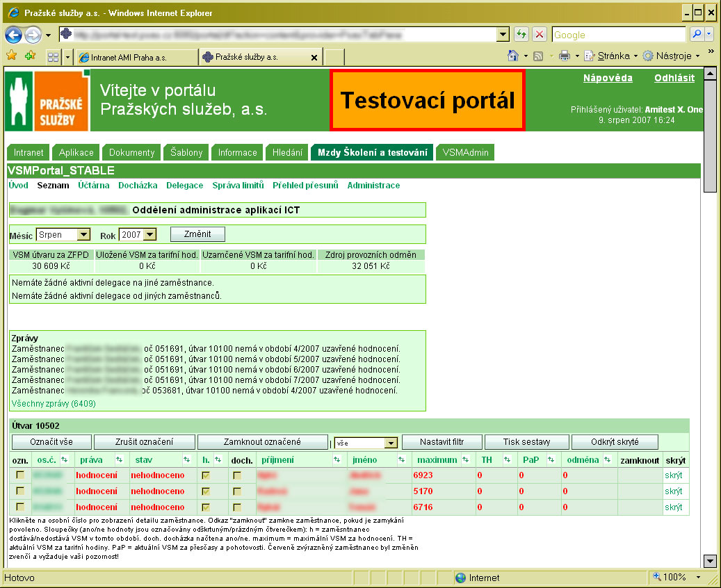Image resolution: width=721 pixels, height=588 pixels.
Task: Tick the ozn. checkbox in the 6923 row
Action: pos(20,475)
